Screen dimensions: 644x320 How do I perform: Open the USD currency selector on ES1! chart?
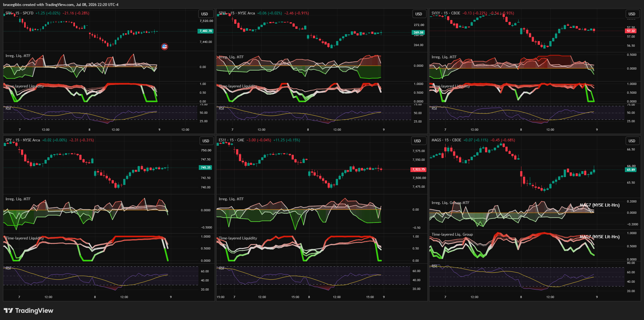418,141
